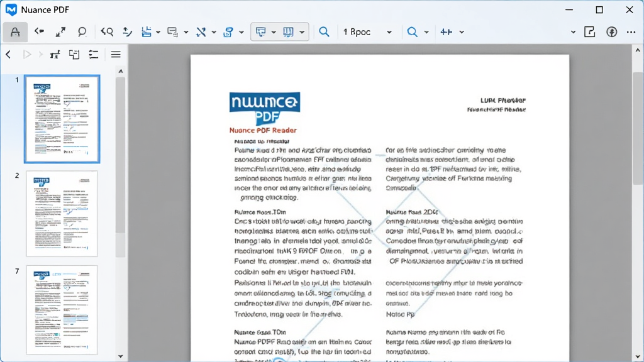The image size is (644, 362).
Task: Expand the '4+' icon dropdown arrow
Action: coord(462,32)
